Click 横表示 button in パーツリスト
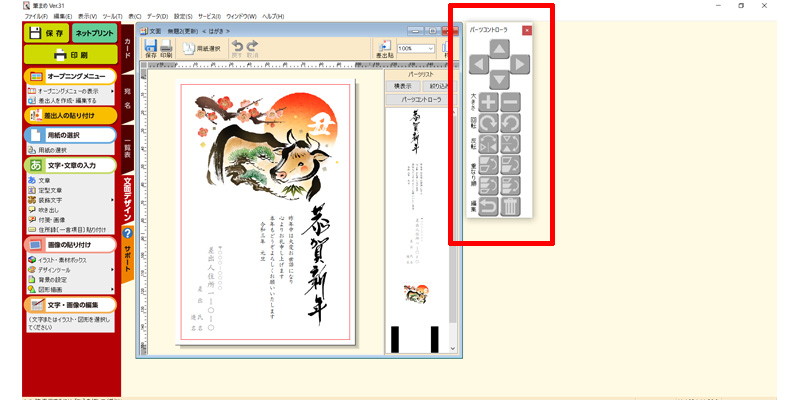This screenshot has height=400, width=800. pos(403,86)
